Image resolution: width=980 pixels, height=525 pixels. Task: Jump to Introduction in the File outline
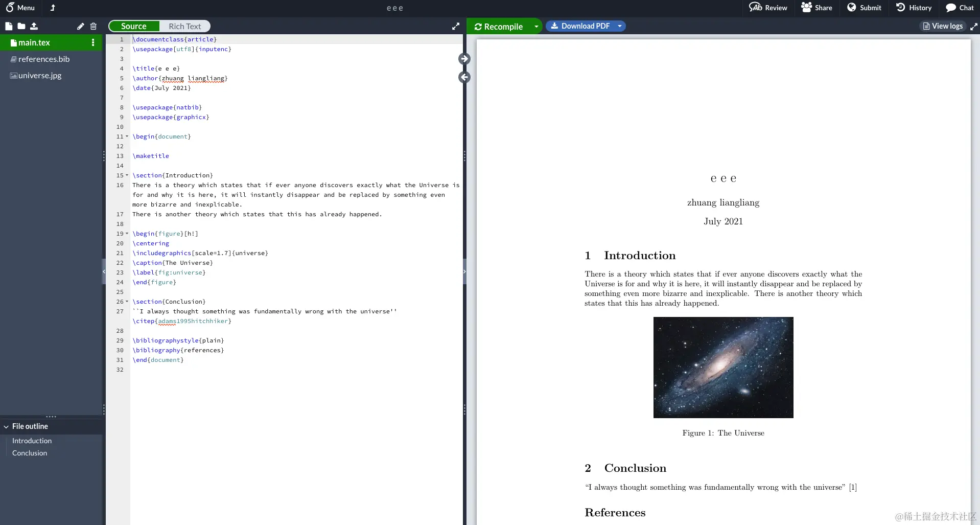(x=32, y=441)
